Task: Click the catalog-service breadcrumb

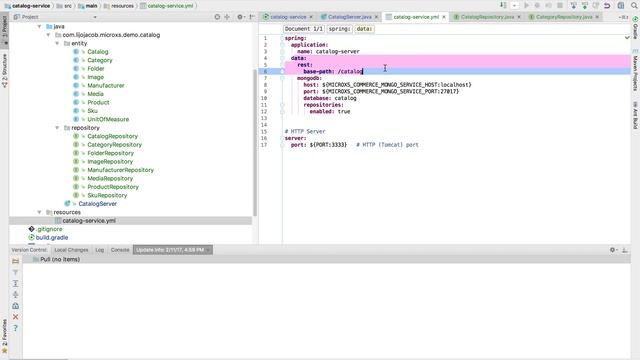Action: click(x=27, y=6)
